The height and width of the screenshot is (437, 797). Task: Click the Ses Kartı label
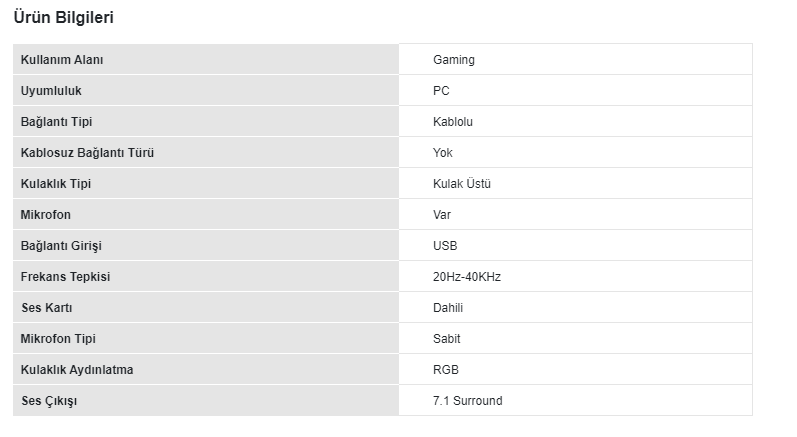pyautogui.click(x=47, y=308)
